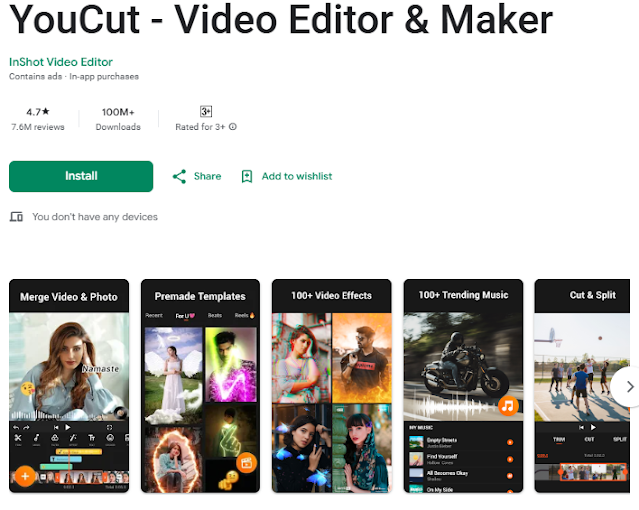Open Merge Video & Photo screenshot
Screen dimensions: 639x510
[x=69, y=386]
